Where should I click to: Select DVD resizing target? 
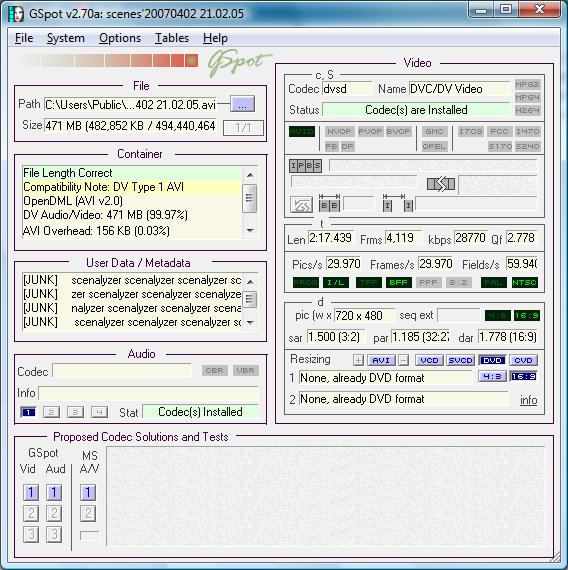coord(492,360)
